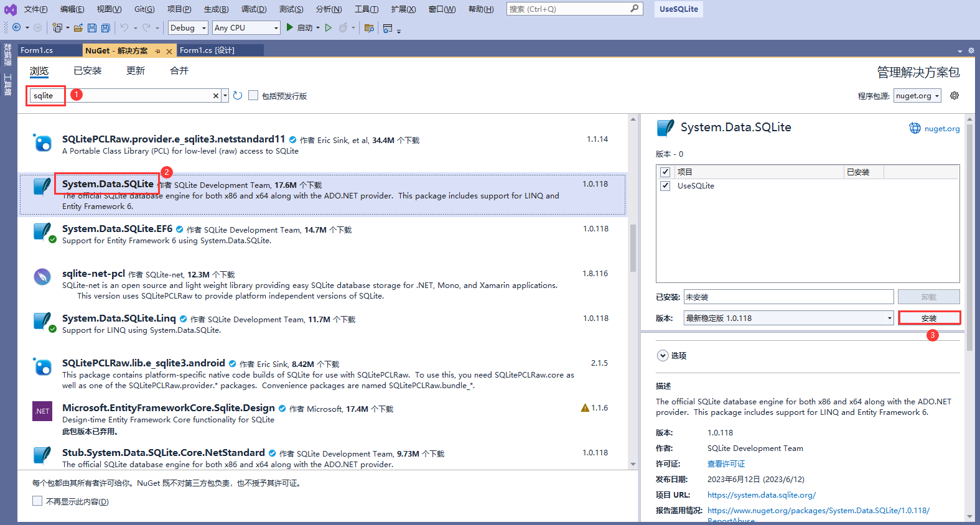Expand the Options section chevron

click(x=663, y=355)
